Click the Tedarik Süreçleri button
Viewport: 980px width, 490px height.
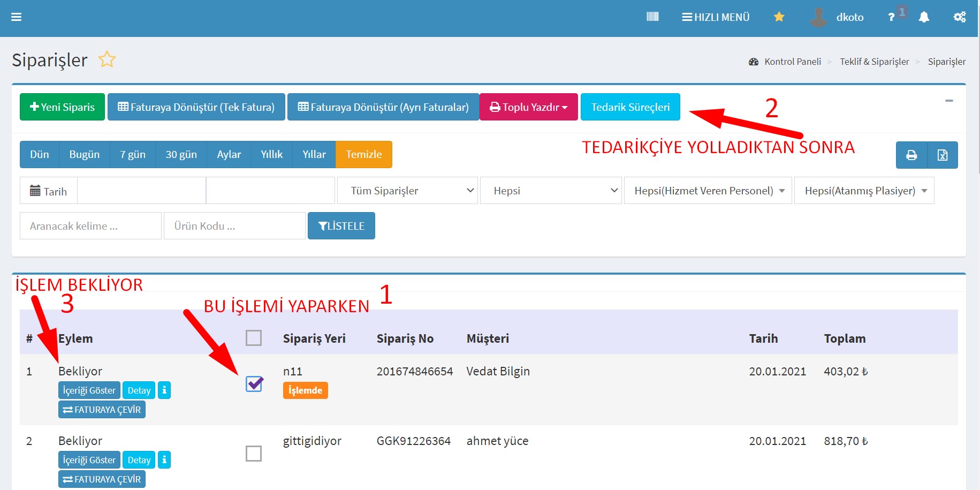coord(630,107)
